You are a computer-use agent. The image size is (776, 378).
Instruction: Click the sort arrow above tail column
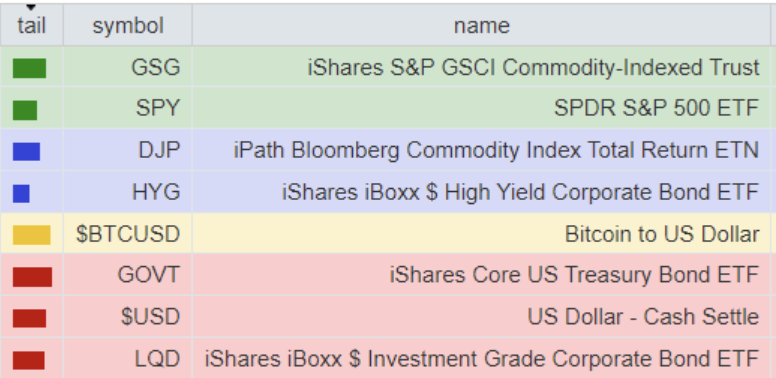coord(31,7)
